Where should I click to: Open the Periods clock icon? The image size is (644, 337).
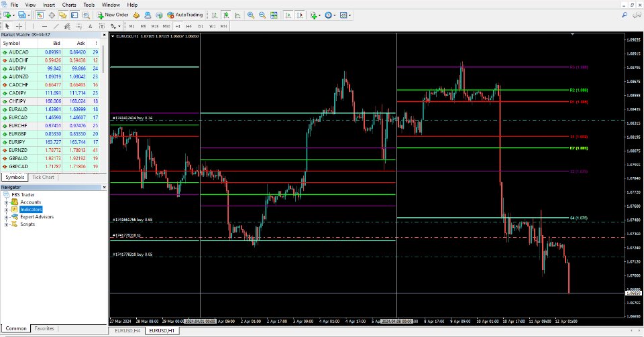point(328,15)
